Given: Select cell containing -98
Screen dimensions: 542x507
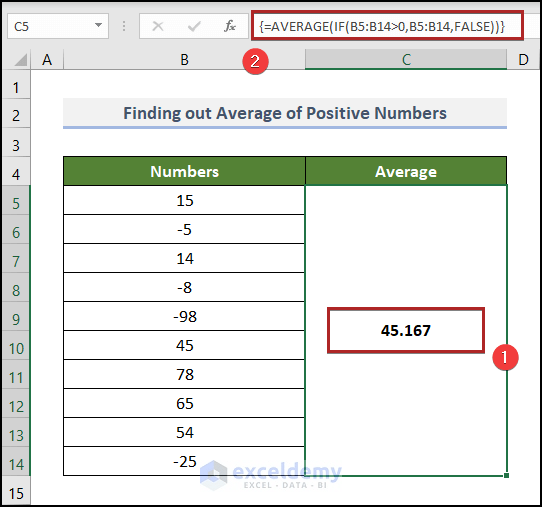Looking at the screenshot, I should (184, 317).
